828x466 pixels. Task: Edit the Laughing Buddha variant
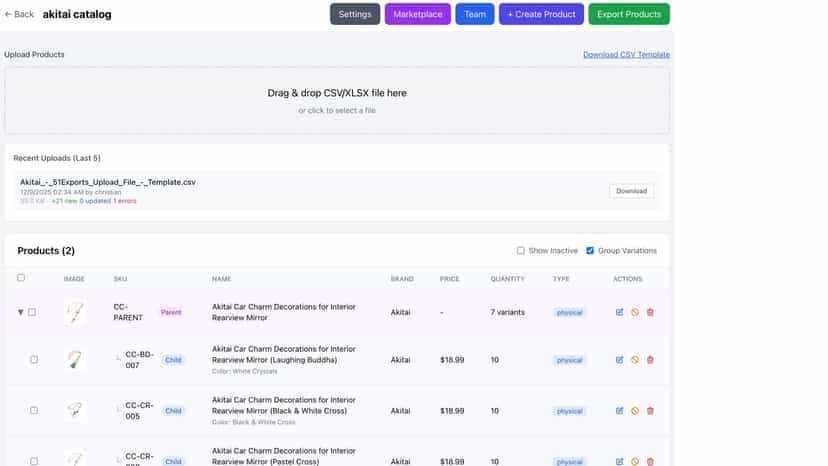tap(619, 360)
